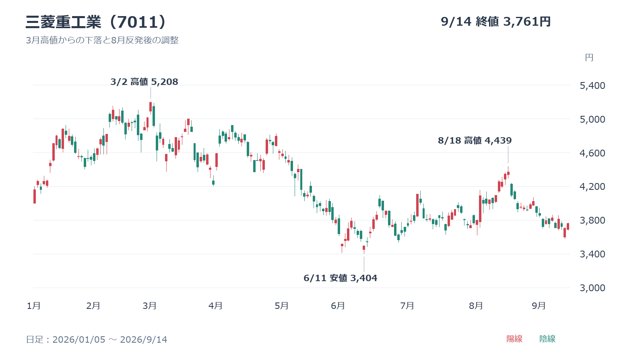Click the 円 unit label
Image resolution: width=644 pixels, height=362 pixels.
(589, 58)
